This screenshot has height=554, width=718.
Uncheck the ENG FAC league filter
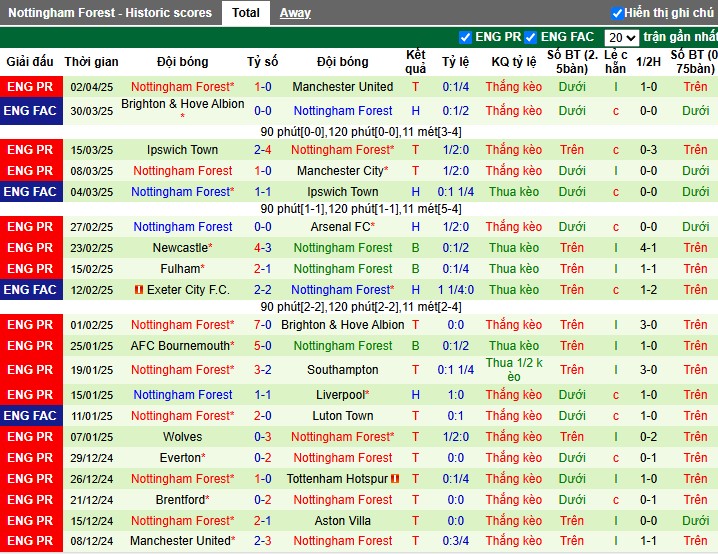pos(530,37)
